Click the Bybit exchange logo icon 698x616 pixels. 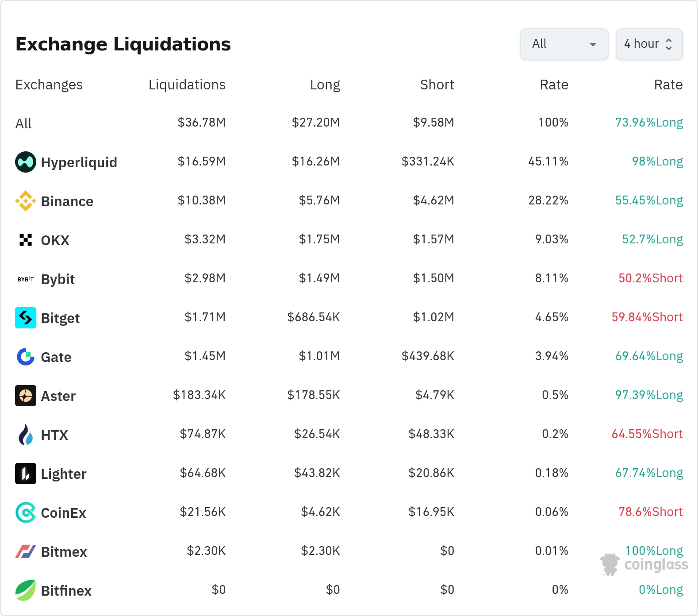click(x=26, y=279)
